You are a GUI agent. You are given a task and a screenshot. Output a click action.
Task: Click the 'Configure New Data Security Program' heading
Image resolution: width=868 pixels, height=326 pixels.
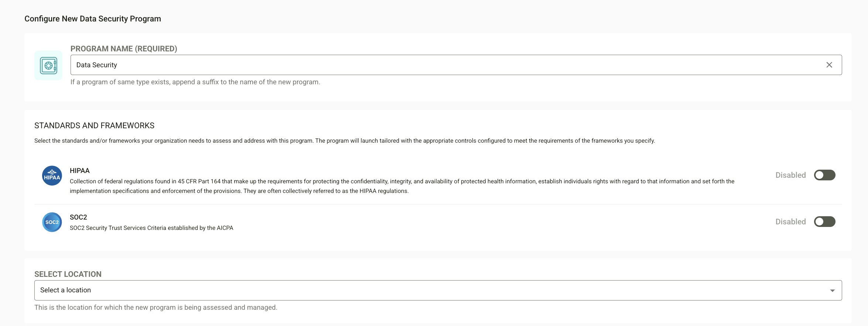pos(93,19)
